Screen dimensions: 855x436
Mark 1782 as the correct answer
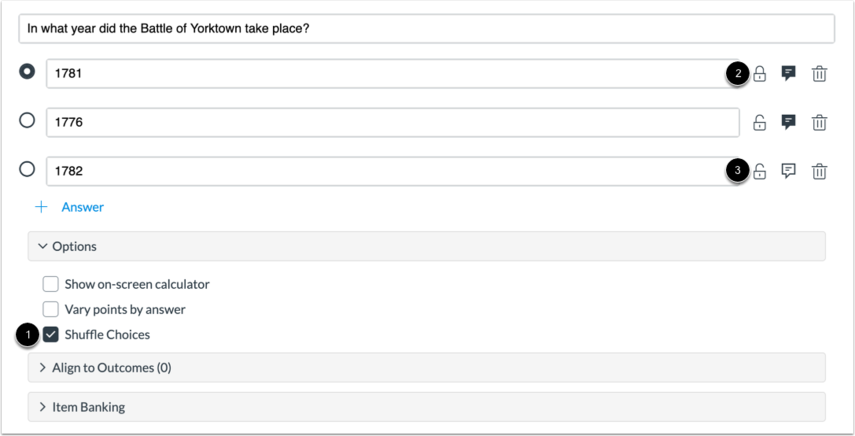pos(27,170)
